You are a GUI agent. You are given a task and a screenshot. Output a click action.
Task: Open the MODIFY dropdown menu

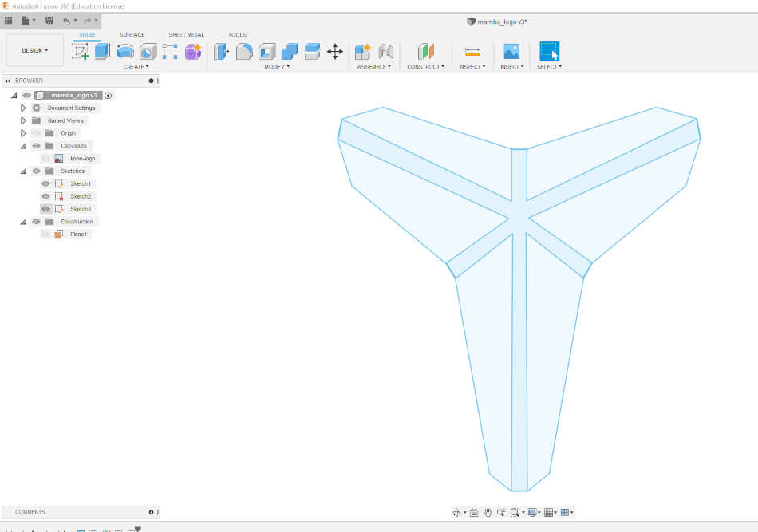click(277, 67)
